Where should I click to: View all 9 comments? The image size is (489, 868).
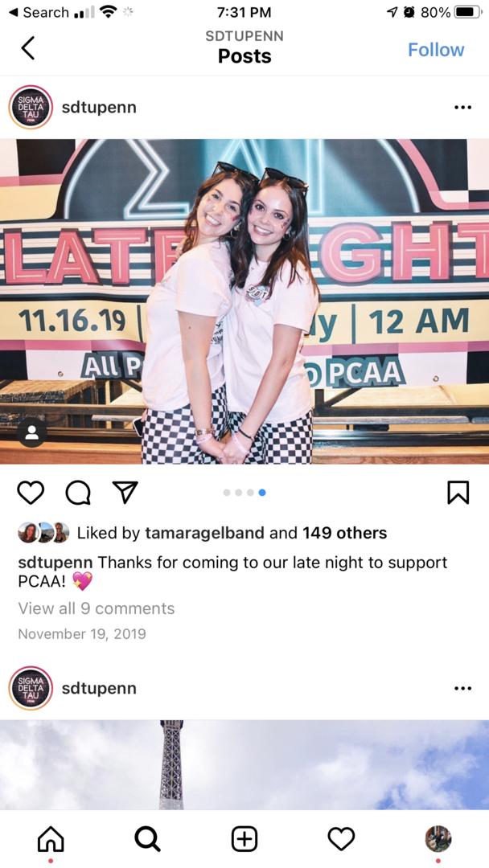97,608
